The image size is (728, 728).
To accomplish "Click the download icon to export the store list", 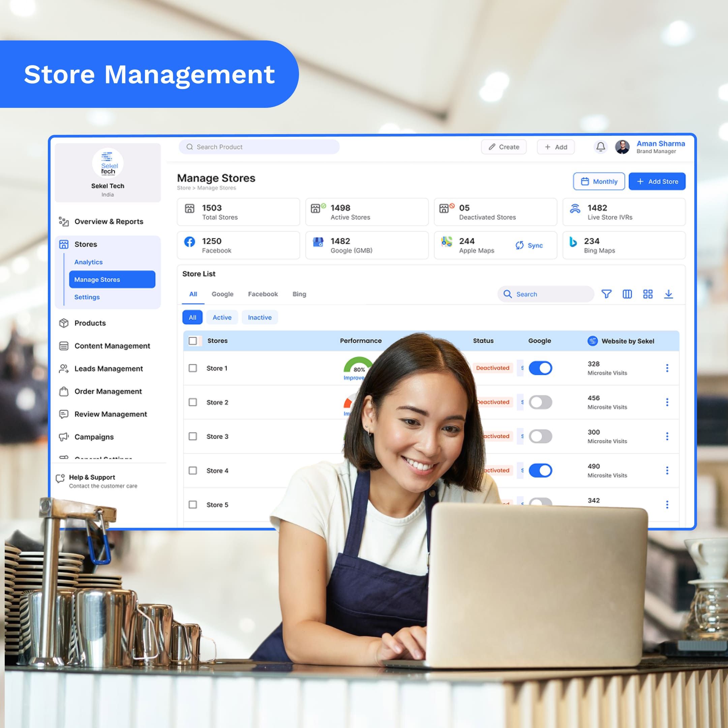I will 669,294.
